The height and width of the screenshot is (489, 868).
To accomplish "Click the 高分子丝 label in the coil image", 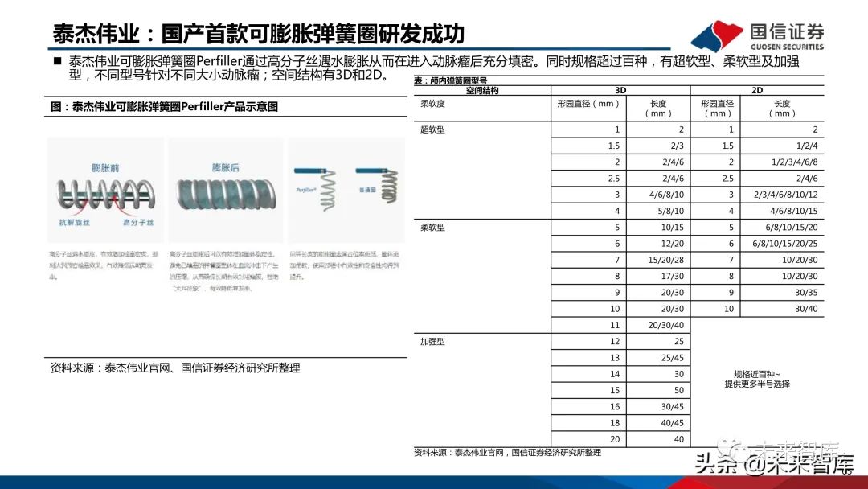I will coord(138,222).
